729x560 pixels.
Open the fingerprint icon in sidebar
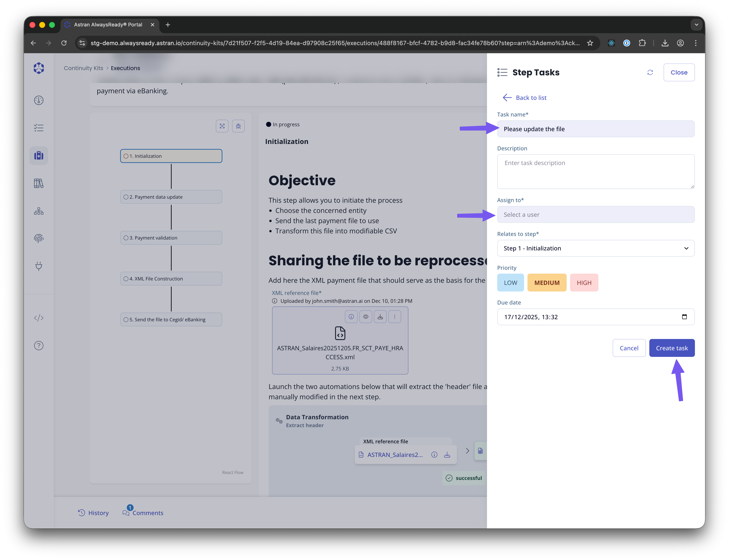click(x=39, y=238)
